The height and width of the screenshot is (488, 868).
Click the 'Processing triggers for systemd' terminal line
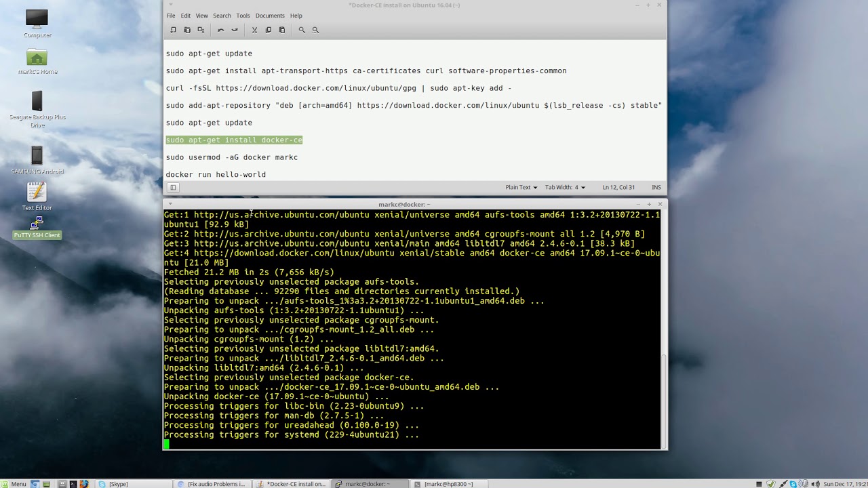coord(292,434)
